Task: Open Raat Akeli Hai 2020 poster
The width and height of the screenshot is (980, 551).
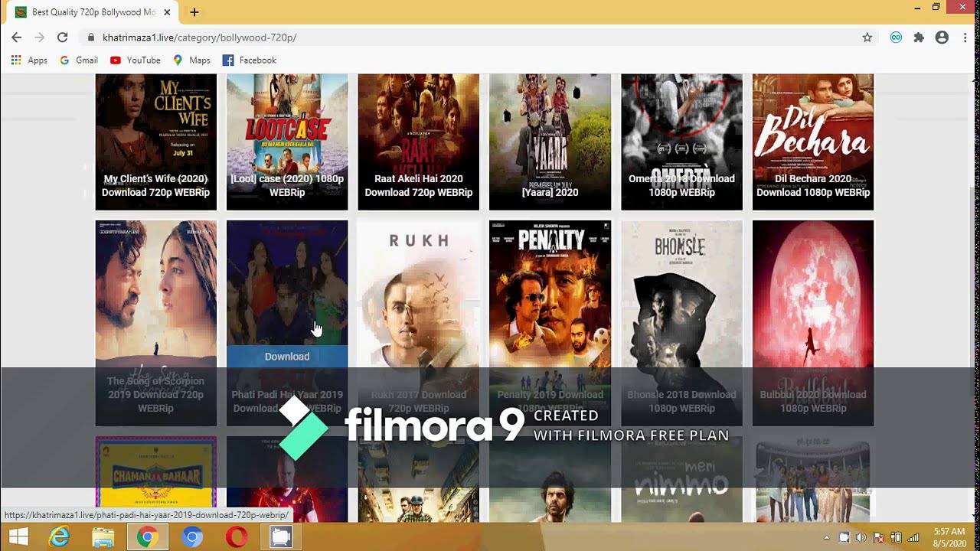Action: 419,142
